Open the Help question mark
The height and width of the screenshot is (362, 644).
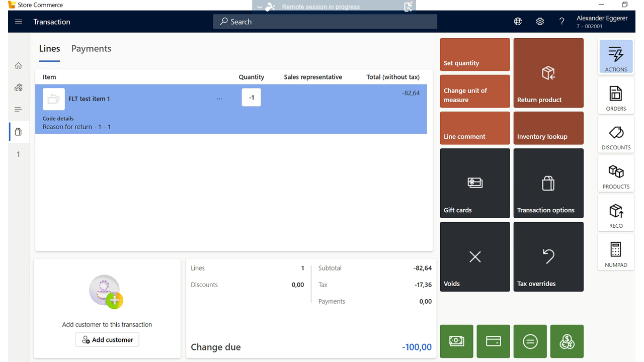pyautogui.click(x=562, y=22)
